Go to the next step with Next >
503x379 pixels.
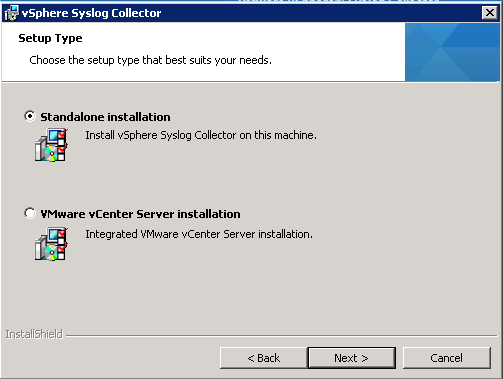tap(352, 358)
